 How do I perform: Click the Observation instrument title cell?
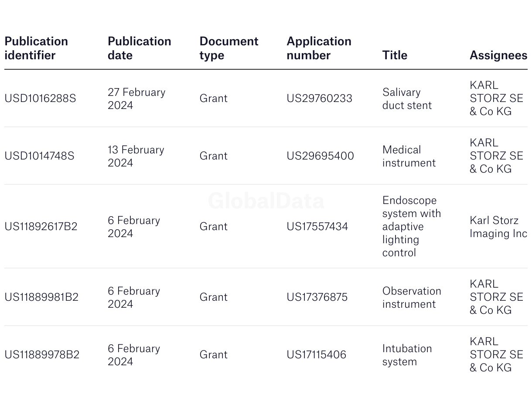coord(411,297)
